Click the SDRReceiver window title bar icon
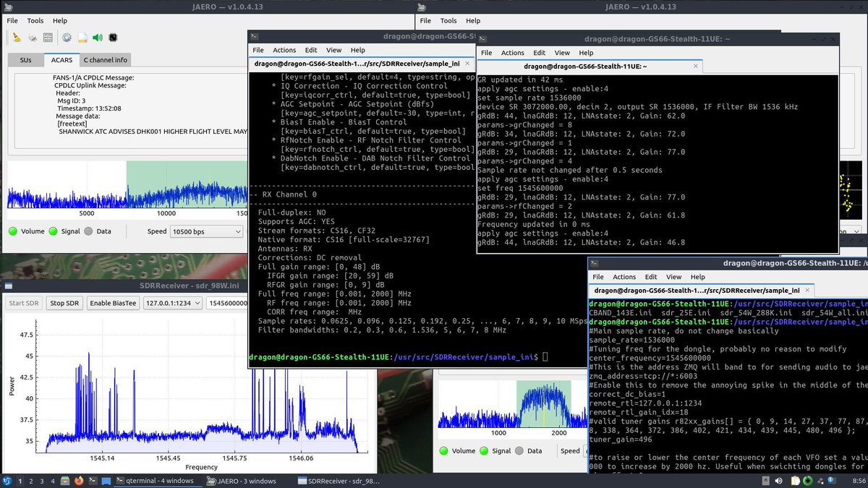Viewport: 868px width, 488px height. pyautogui.click(x=7, y=286)
